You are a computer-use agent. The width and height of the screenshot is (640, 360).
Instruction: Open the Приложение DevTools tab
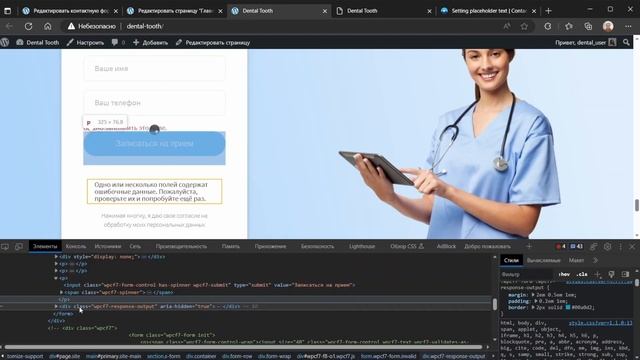point(270,246)
